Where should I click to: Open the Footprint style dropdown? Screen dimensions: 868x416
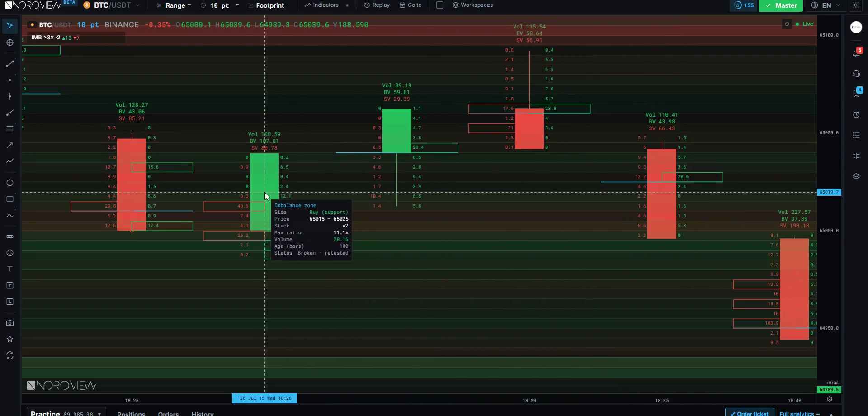click(x=269, y=5)
